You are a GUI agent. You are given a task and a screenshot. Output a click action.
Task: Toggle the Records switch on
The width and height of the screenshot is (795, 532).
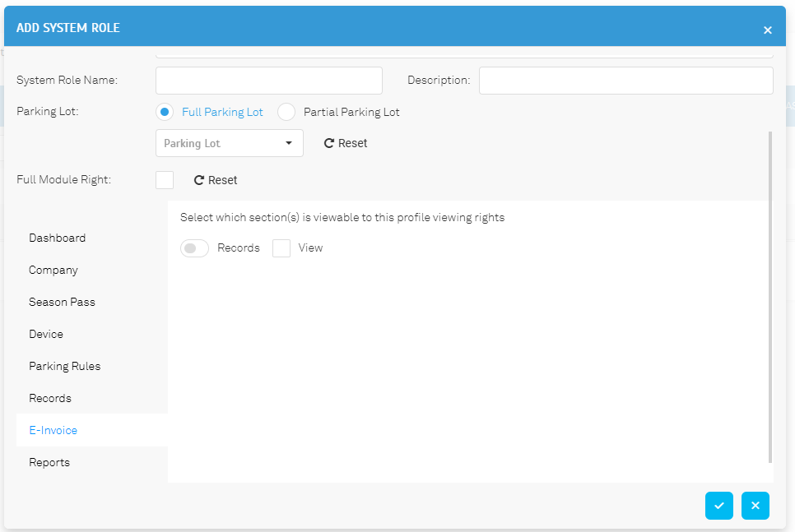point(194,247)
